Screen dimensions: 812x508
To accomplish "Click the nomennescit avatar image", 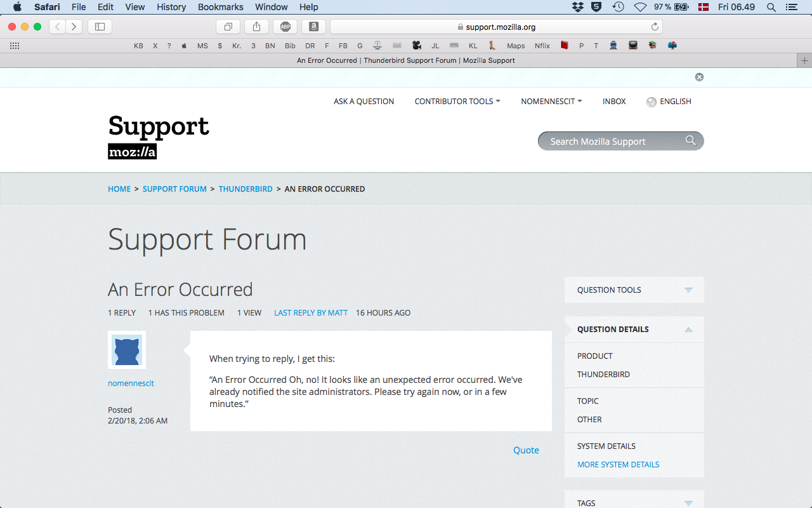I will pos(127,350).
